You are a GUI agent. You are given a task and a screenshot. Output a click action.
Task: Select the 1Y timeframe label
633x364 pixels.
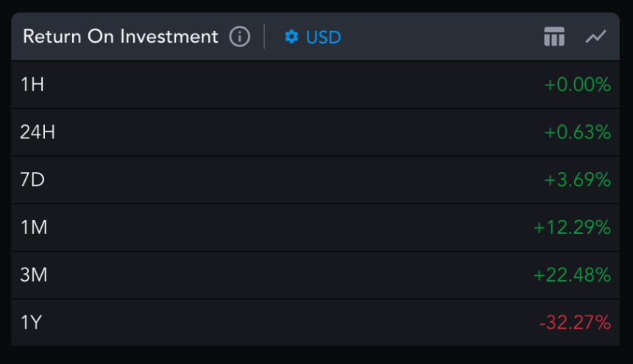[x=31, y=322]
